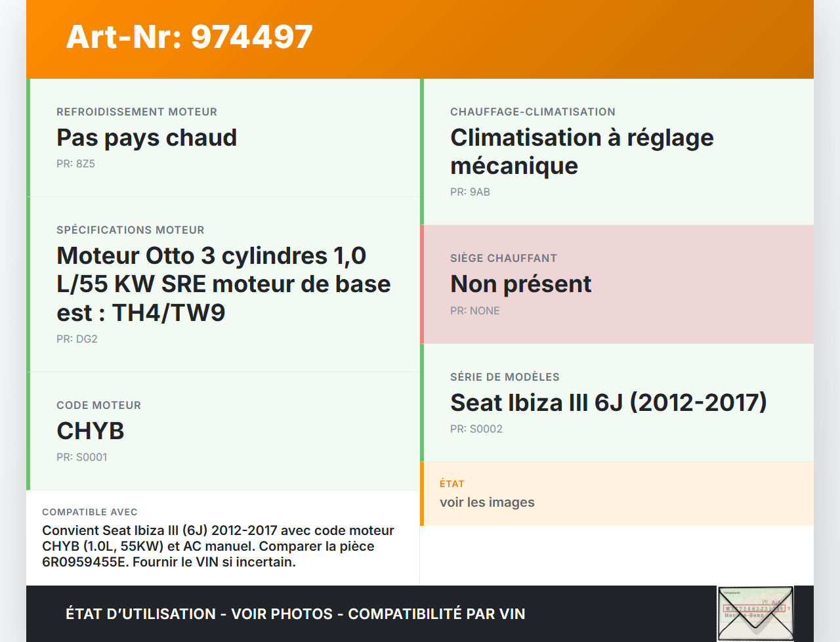Image resolution: width=840 pixels, height=642 pixels.
Task: Open the 'voir les images' link
Action: coord(488,502)
